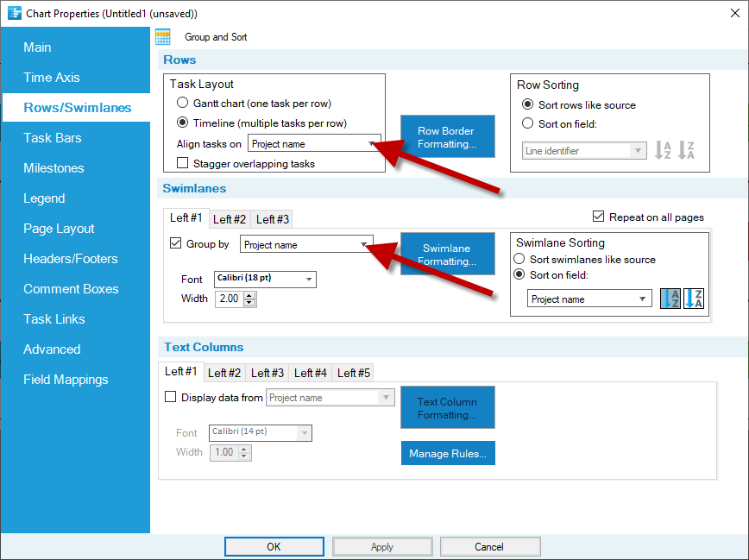This screenshot has height=560, width=749.
Task: Open Manage Rules dialog
Action: tap(448, 453)
